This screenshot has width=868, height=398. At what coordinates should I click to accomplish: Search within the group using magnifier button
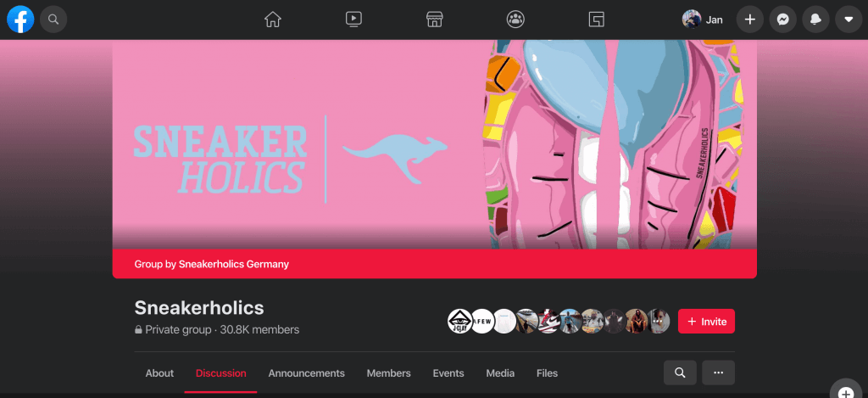point(681,373)
